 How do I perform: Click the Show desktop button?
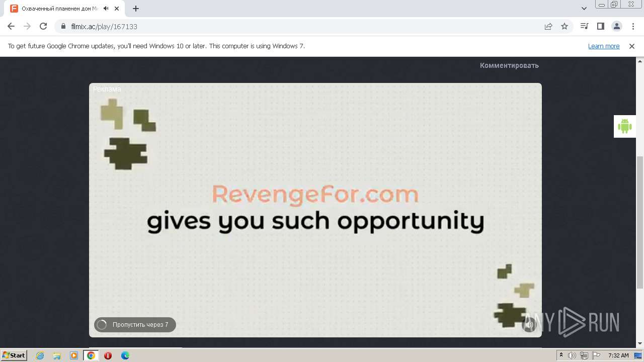coord(638,355)
